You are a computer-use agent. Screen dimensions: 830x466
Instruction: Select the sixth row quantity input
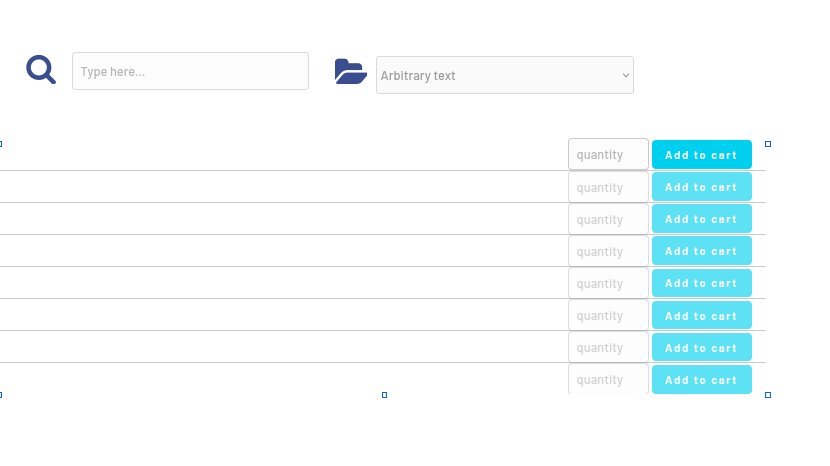[608, 315]
